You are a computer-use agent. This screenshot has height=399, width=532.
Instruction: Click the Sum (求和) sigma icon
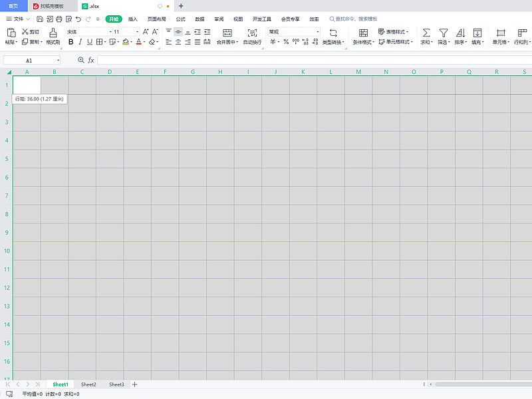pos(426,33)
